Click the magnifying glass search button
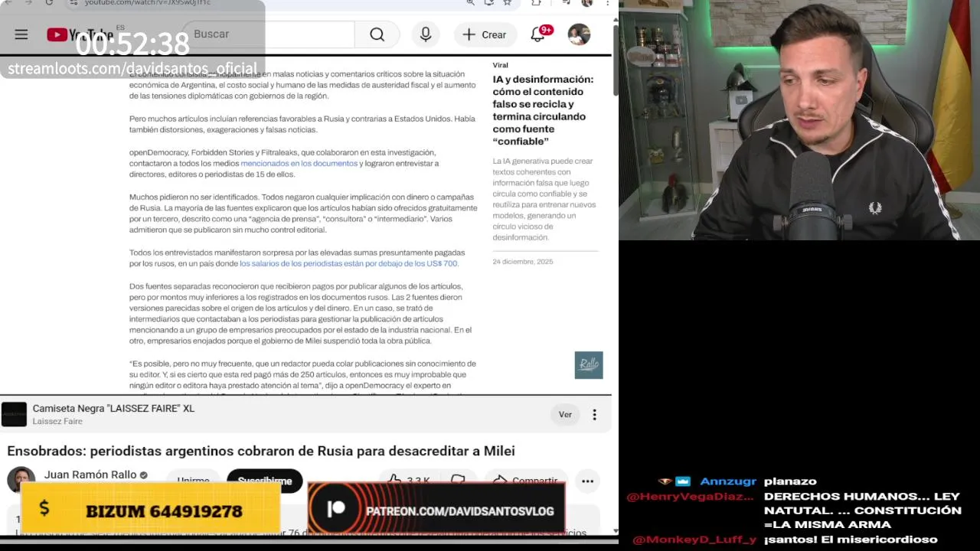The width and height of the screenshot is (980, 551). (x=377, y=34)
